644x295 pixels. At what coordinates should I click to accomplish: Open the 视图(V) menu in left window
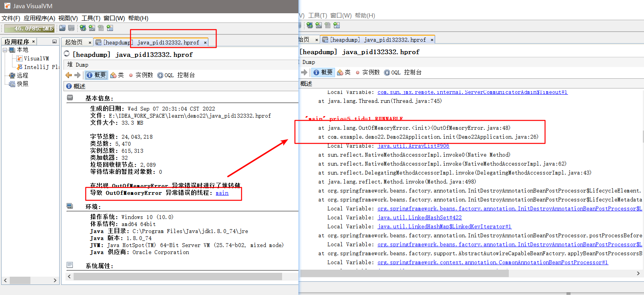pos(68,18)
